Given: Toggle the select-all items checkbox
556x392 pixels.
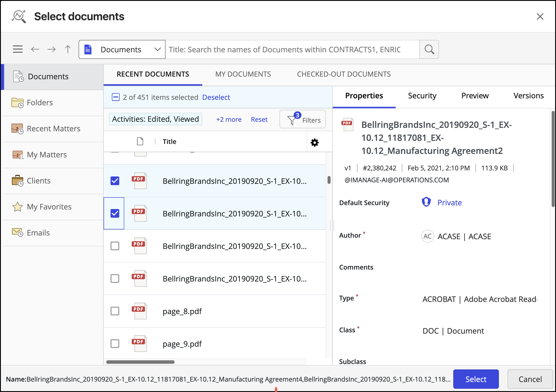Looking at the screenshot, I should (x=116, y=97).
